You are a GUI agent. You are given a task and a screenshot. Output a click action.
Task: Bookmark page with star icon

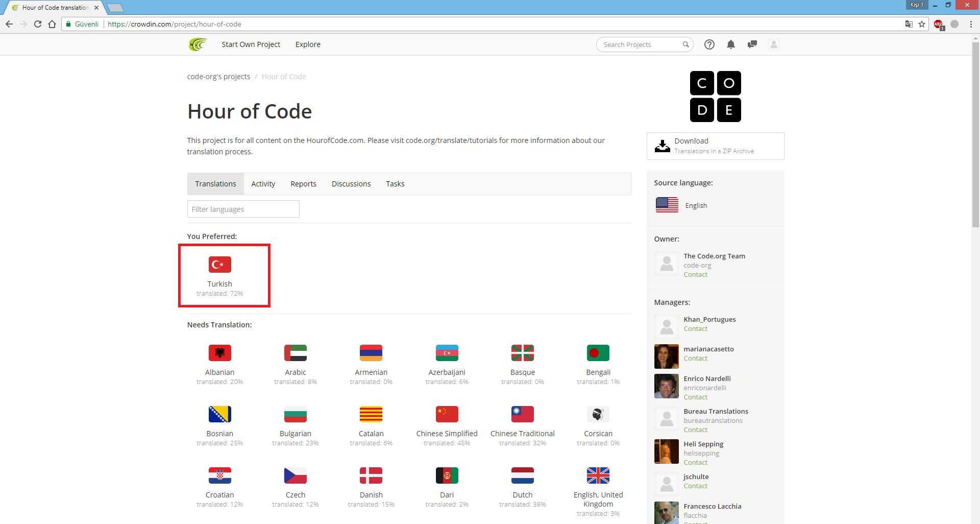[922, 24]
